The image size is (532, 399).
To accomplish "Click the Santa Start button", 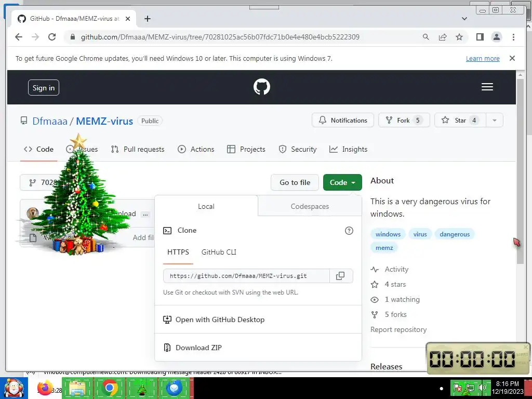I will tap(14, 388).
